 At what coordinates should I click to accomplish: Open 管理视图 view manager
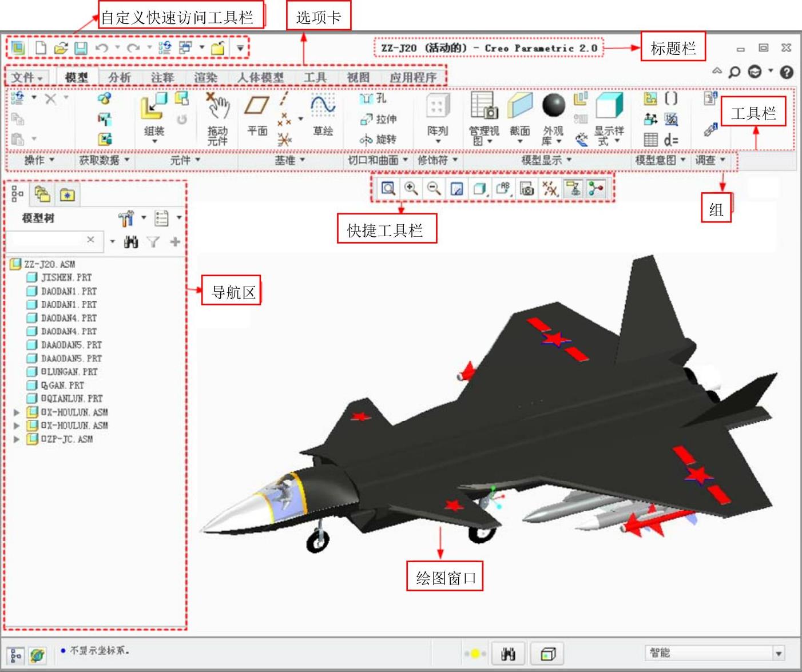pyautogui.click(x=484, y=118)
